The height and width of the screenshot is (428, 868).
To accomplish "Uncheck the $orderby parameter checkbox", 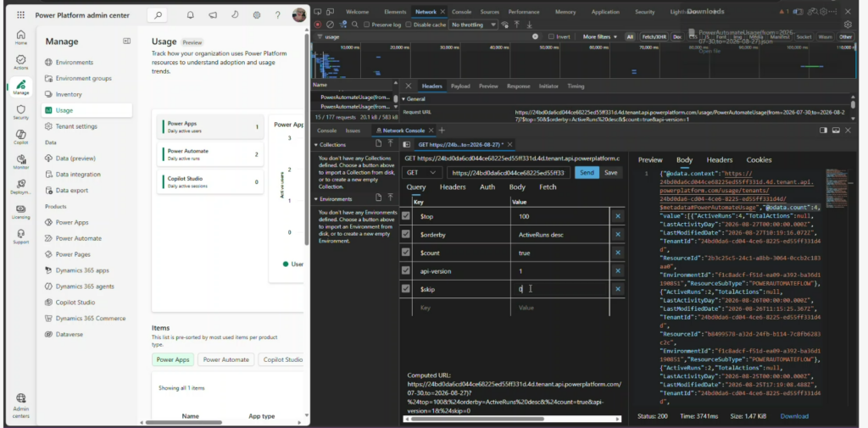I will click(406, 234).
